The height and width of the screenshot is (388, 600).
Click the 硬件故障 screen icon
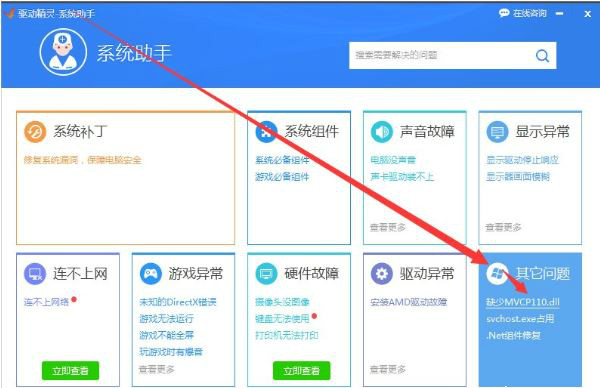coord(266,274)
